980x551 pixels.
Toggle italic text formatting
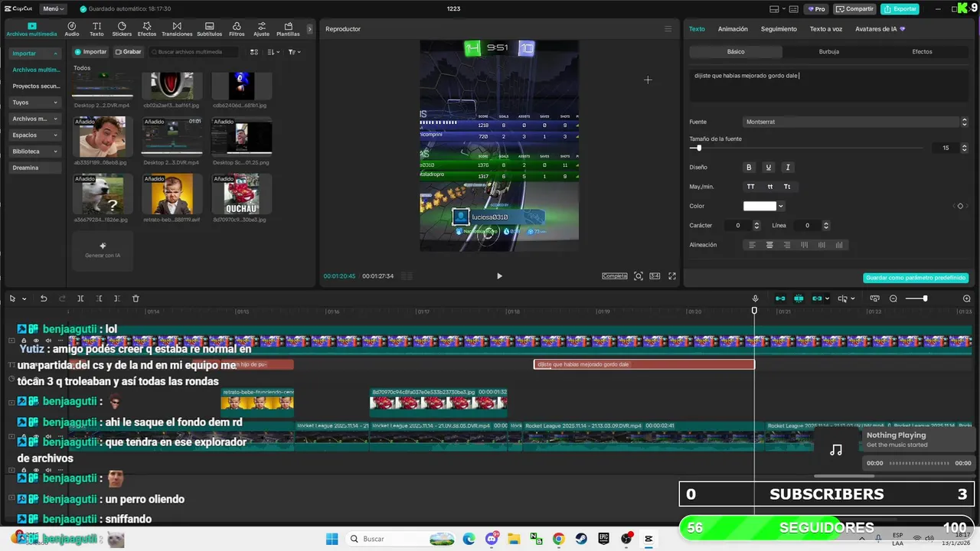[x=788, y=168]
